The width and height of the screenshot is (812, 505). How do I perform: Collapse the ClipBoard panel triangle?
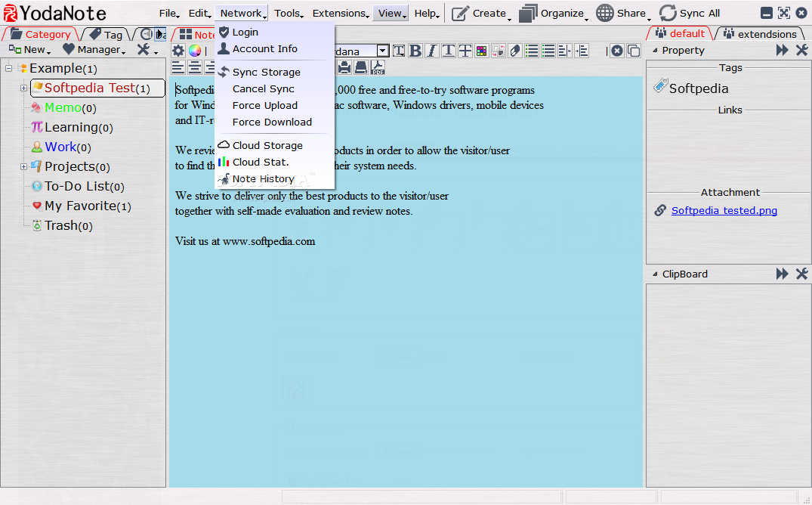point(655,274)
